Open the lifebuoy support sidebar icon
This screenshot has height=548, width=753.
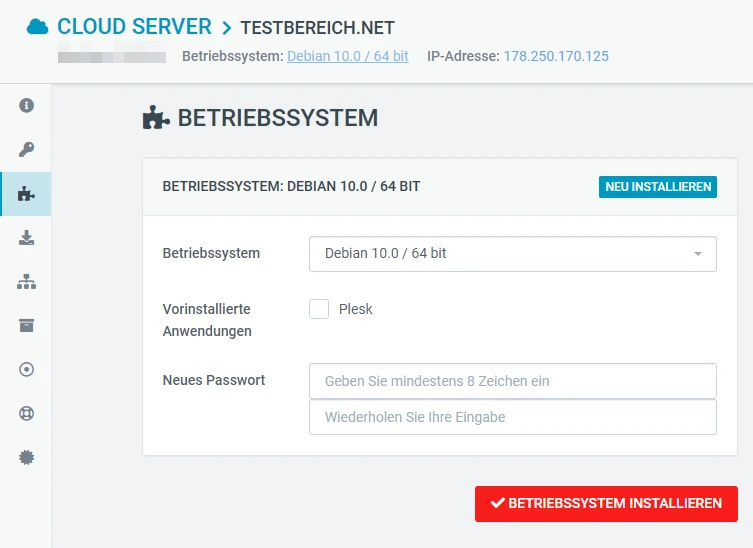coord(27,413)
